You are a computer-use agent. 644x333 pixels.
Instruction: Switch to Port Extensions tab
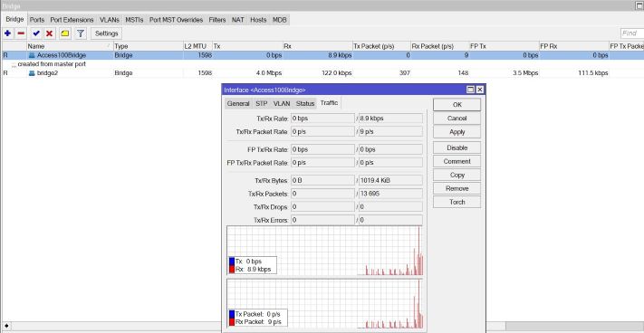(x=72, y=20)
